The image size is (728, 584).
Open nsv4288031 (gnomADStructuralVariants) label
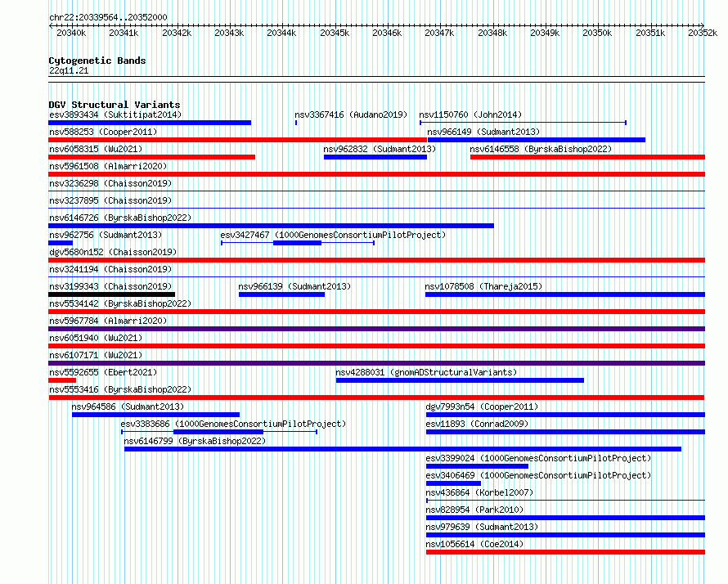pos(426,372)
